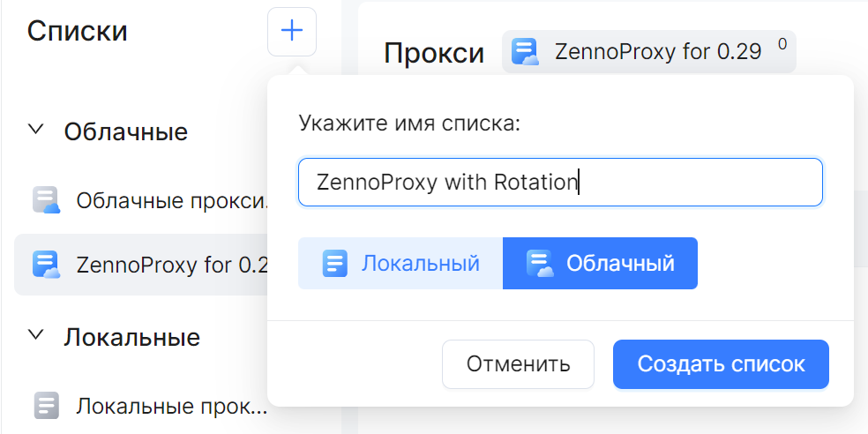Click the Отменить button
Screen dimensions: 868x434
point(518,364)
